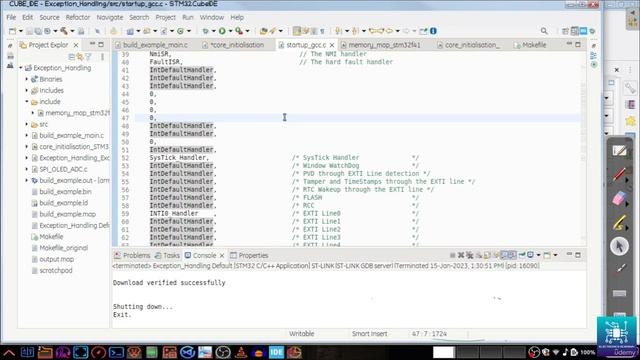The image size is (640, 360).
Task: Select scratchpad file in tree
Action: coord(52,270)
